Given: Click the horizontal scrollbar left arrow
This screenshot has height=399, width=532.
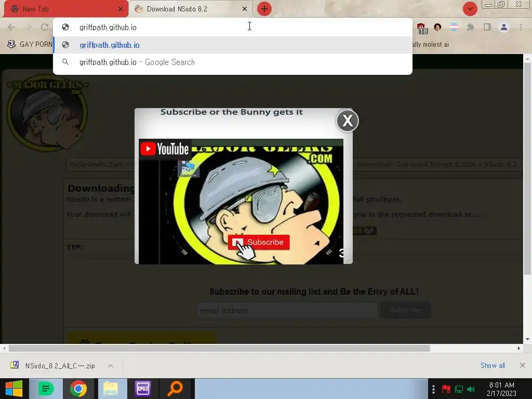Looking at the screenshot, I should tap(4, 349).
